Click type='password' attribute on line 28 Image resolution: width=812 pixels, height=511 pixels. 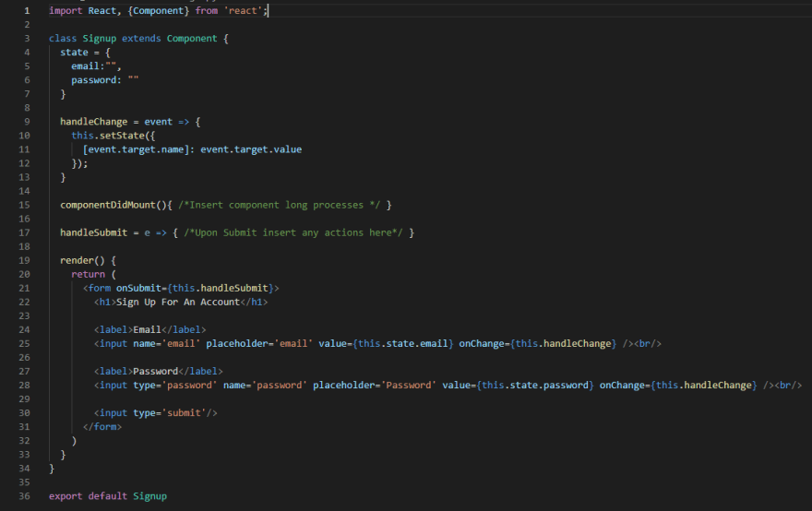(x=175, y=386)
